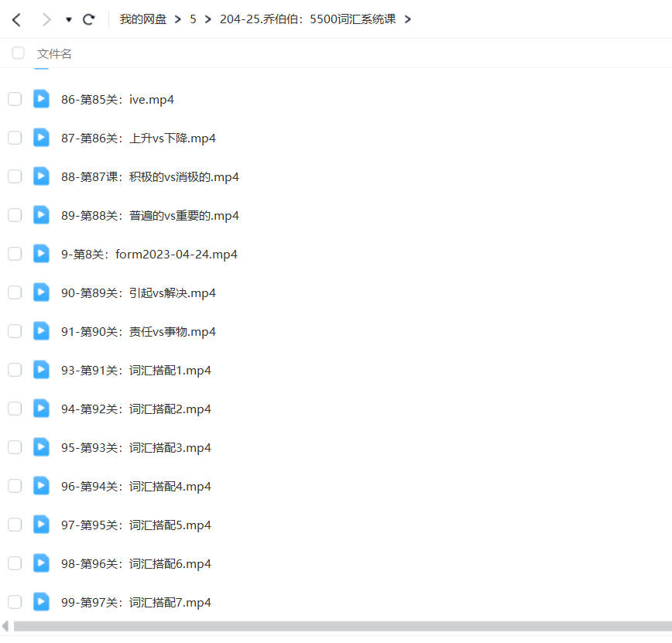This screenshot has height=643, width=672.
Task: Go back with the left arrow icon
Action: [x=17, y=19]
